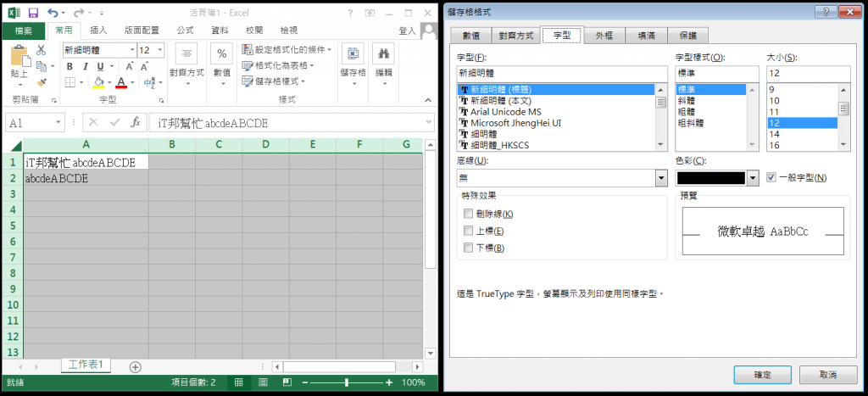Viewport: 868px width, 396px height.
Task: Open Conditional Formatting (設定格式化的條件) dropdown
Action: tap(287, 50)
